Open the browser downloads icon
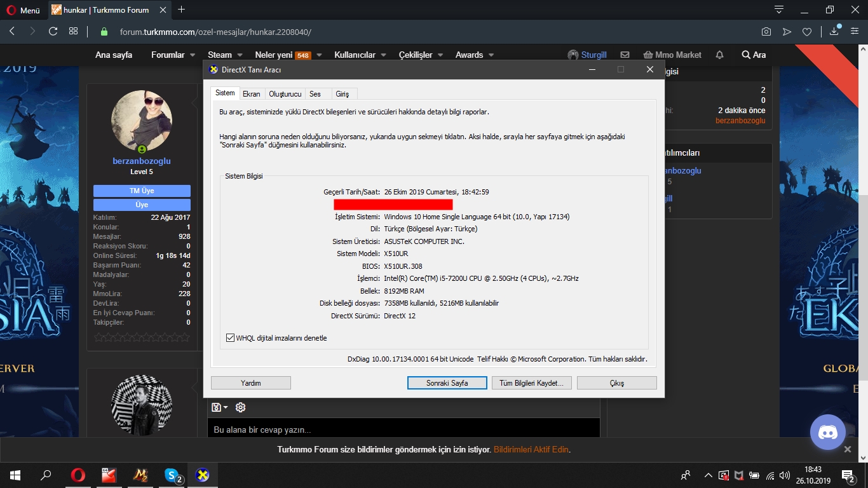868x488 pixels. pos(834,32)
